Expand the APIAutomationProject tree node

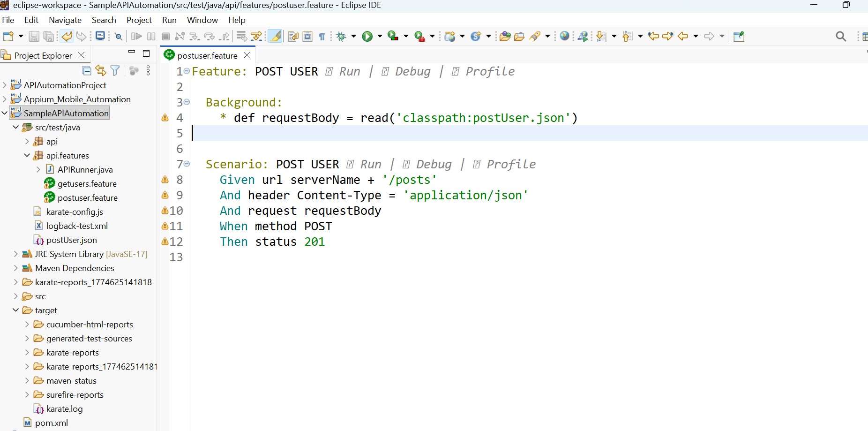[5, 85]
